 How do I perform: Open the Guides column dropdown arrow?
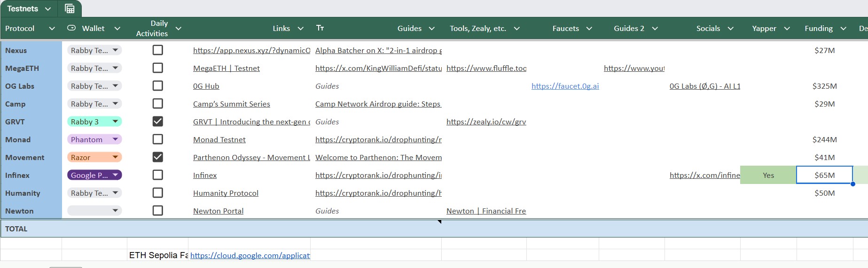pos(432,29)
